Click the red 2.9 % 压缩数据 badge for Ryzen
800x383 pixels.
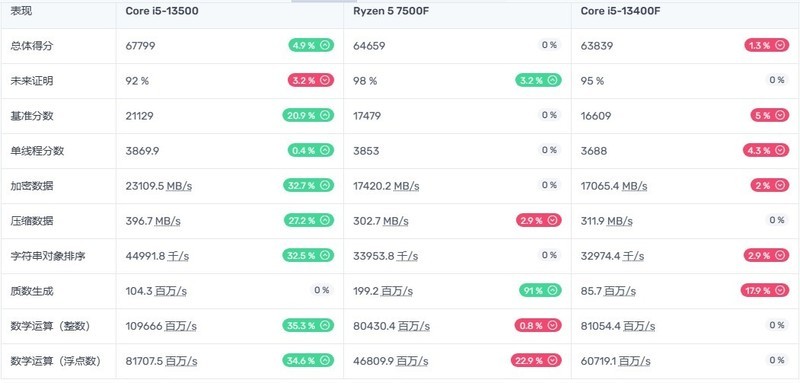[539, 220]
